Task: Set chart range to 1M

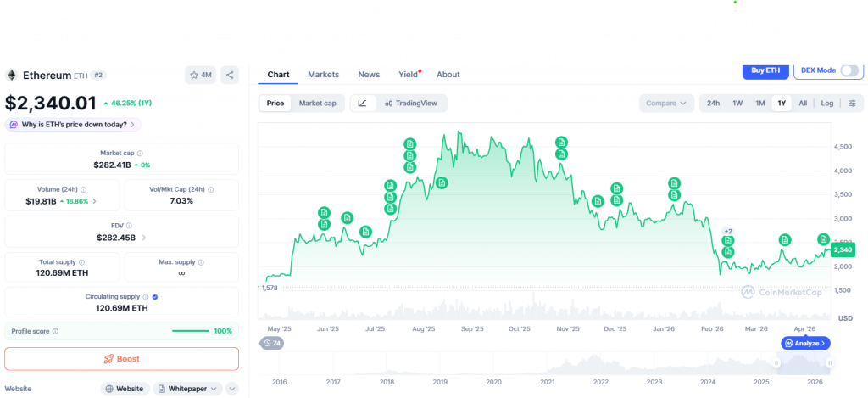Action: (x=760, y=103)
